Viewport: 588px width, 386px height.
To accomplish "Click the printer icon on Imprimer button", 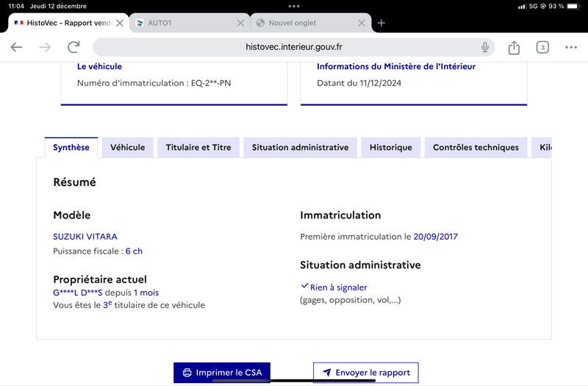I will pos(187,373).
